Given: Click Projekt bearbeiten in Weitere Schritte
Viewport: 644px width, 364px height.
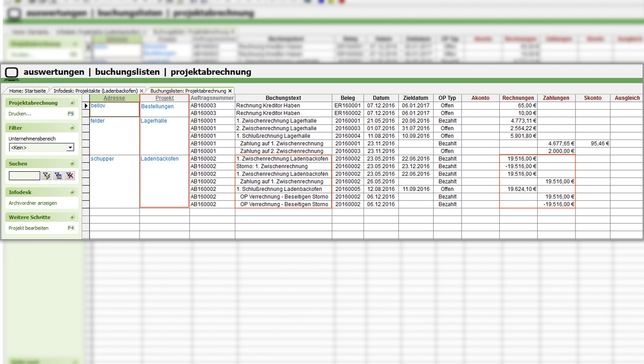Looking at the screenshot, I should (28, 228).
